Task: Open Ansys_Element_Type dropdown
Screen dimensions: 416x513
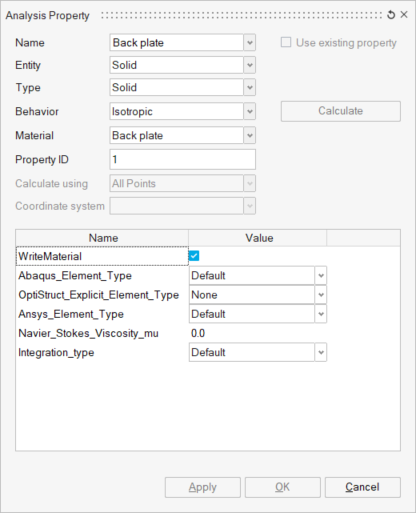Action: (321, 314)
